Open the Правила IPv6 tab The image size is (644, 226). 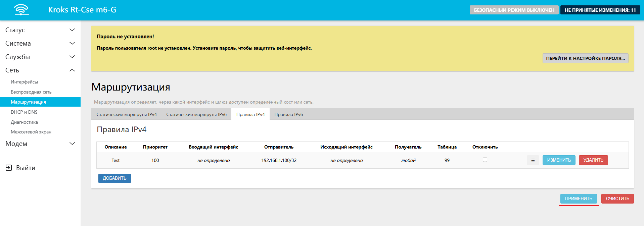click(288, 114)
